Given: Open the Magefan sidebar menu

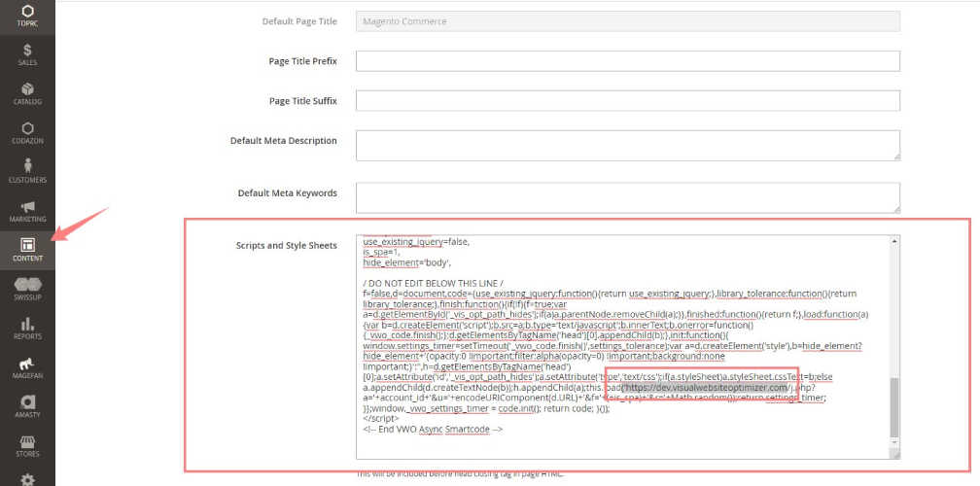Looking at the screenshot, I should (x=27, y=367).
